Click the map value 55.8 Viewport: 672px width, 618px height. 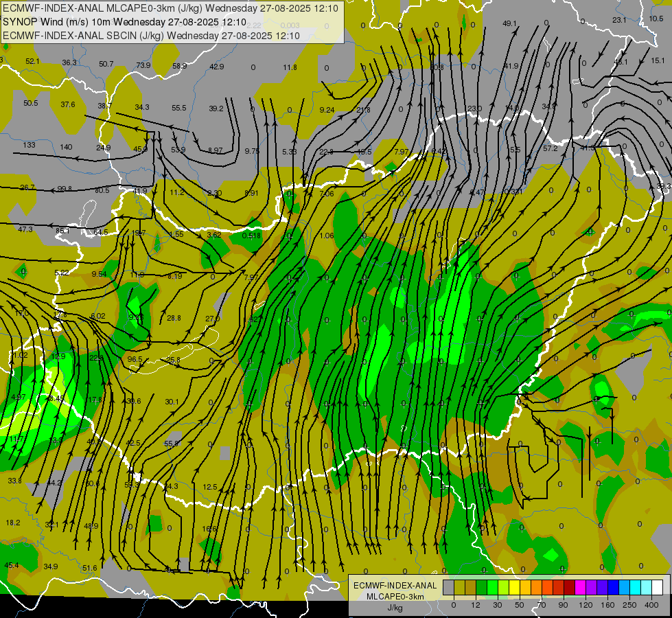click(x=171, y=444)
